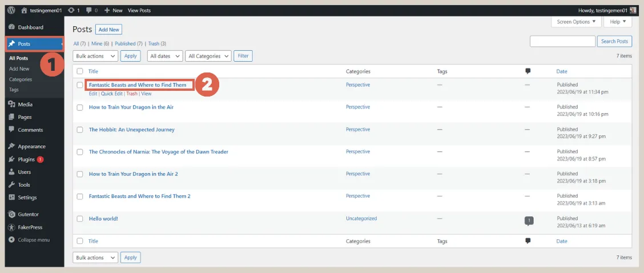Check How to Train Your Dragon in the Air
The width and height of the screenshot is (644, 273).
point(80,107)
